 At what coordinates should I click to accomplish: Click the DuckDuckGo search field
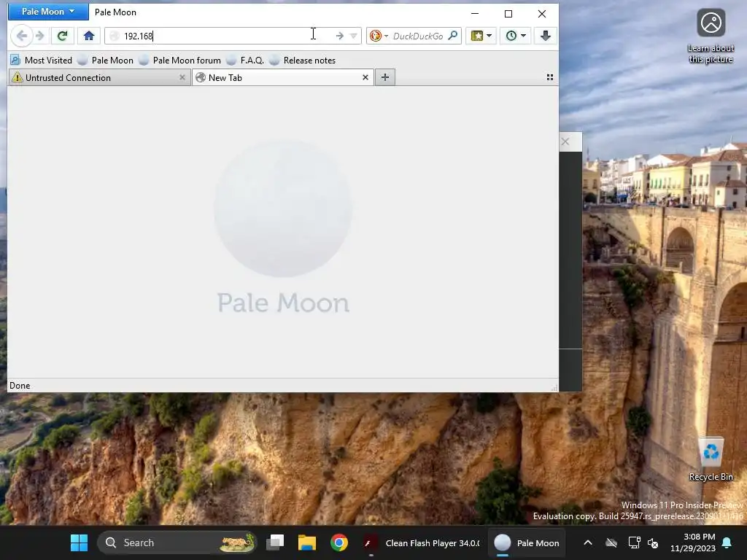click(418, 36)
